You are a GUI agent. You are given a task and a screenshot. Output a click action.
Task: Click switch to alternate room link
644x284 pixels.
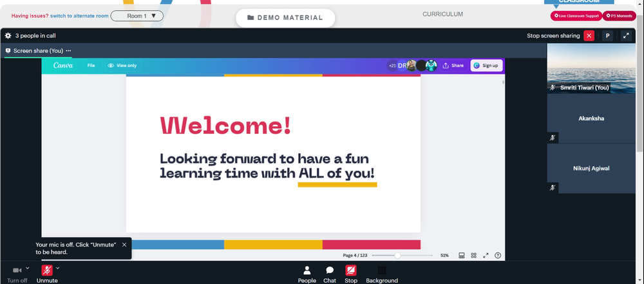(x=79, y=16)
